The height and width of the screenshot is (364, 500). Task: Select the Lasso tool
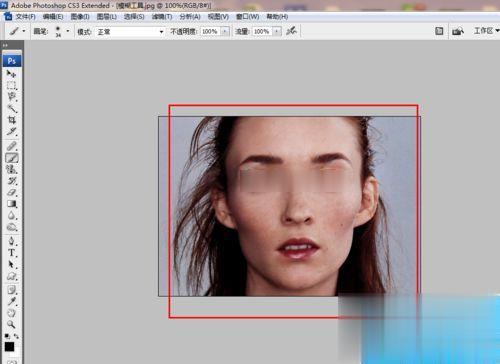11,97
